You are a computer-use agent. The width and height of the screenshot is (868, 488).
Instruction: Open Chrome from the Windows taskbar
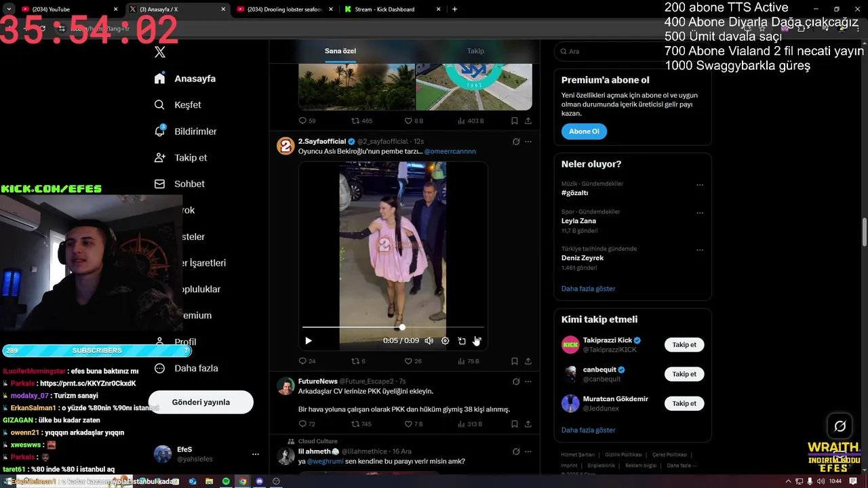(243, 481)
